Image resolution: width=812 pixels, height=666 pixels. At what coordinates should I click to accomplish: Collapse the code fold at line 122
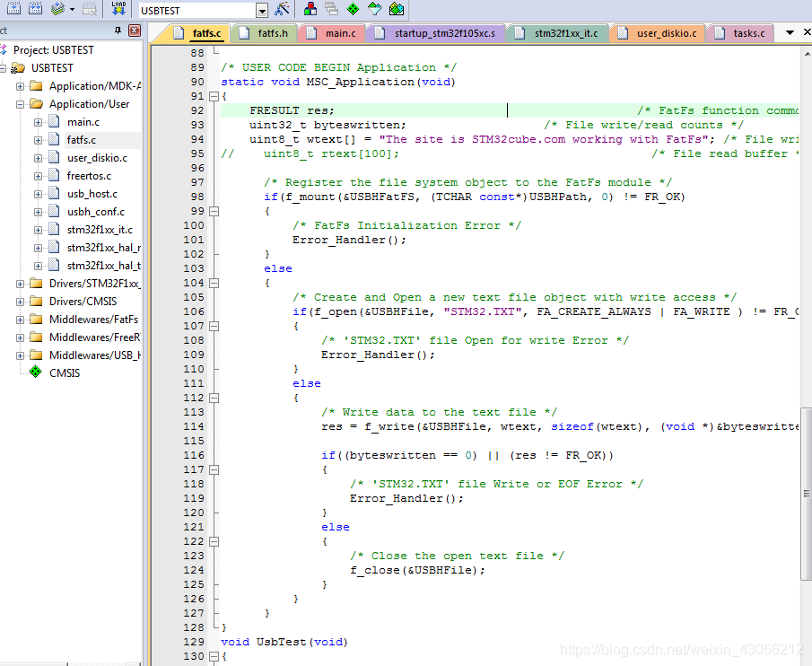[x=214, y=541]
